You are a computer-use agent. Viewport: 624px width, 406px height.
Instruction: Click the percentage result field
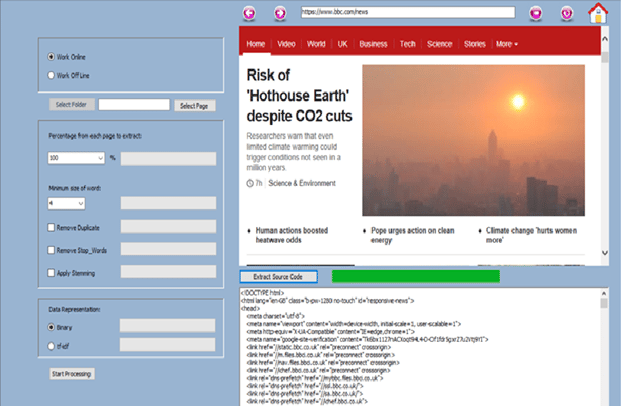pos(168,158)
